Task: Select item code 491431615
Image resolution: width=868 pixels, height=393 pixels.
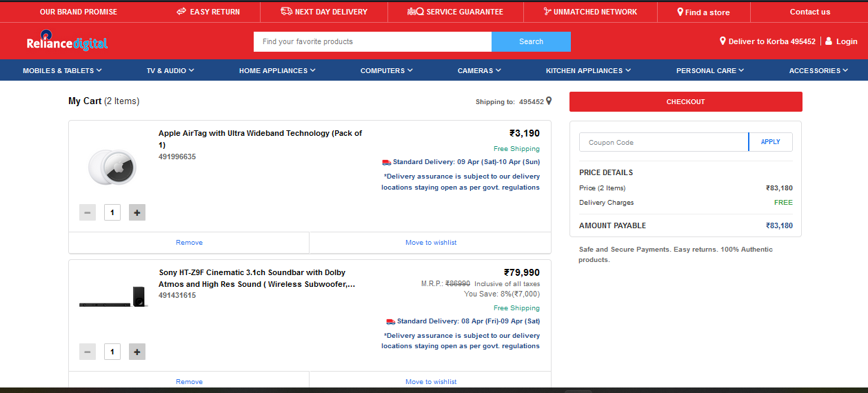Action: coord(177,295)
